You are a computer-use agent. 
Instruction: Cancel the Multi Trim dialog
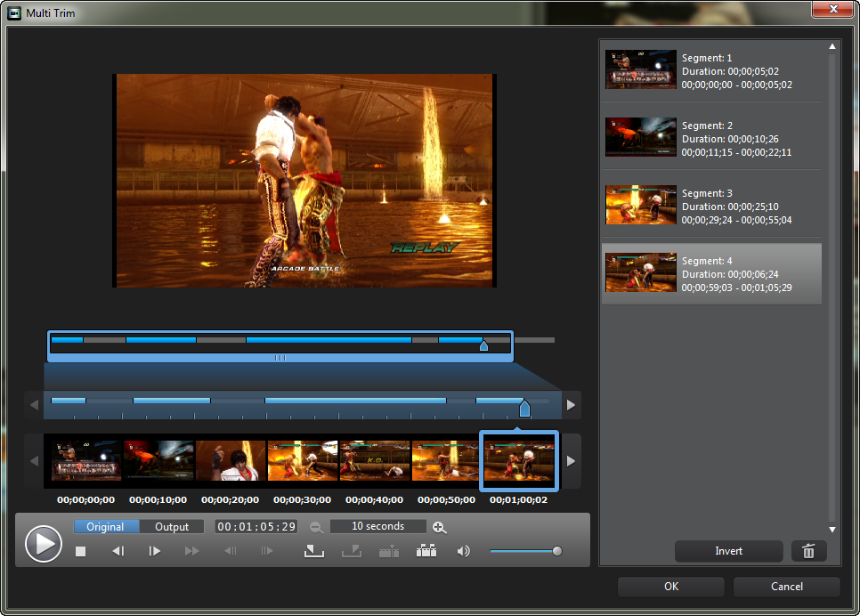[x=786, y=587]
